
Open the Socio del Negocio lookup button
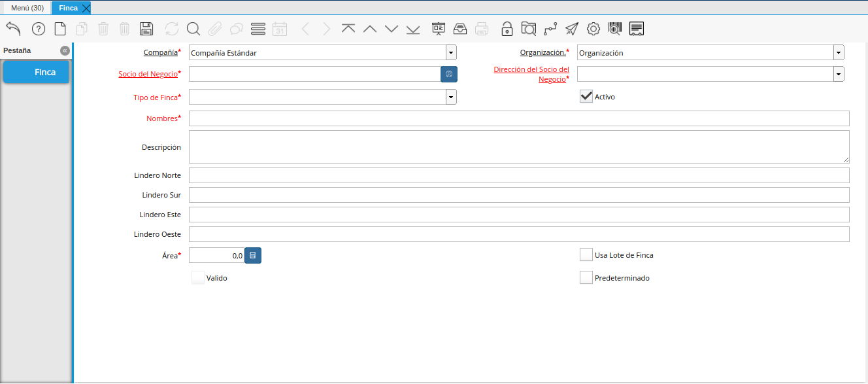tap(449, 75)
